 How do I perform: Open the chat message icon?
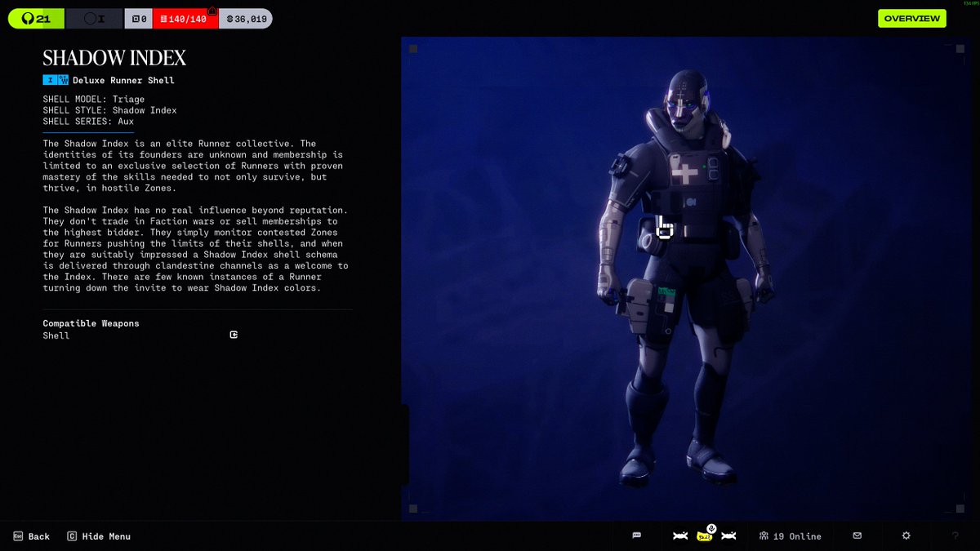[636, 535]
